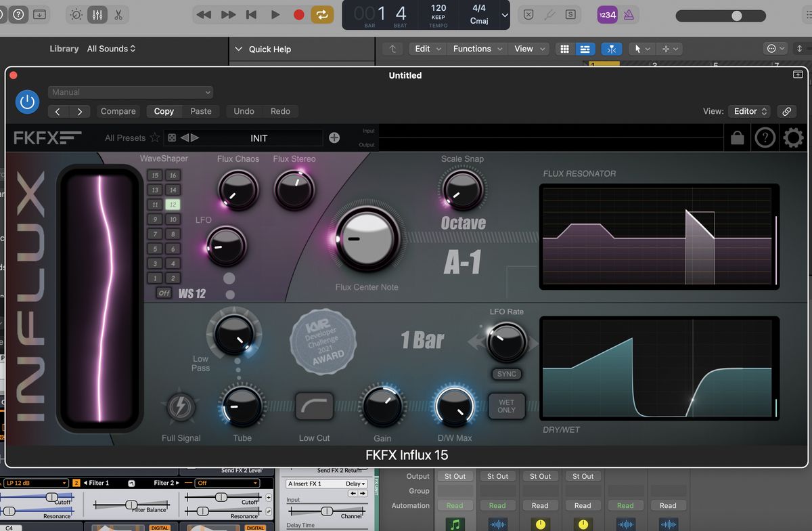Click the count-in 1234 icon
The width and height of the screenshot is (812, 531).
[x=606, y=14]
